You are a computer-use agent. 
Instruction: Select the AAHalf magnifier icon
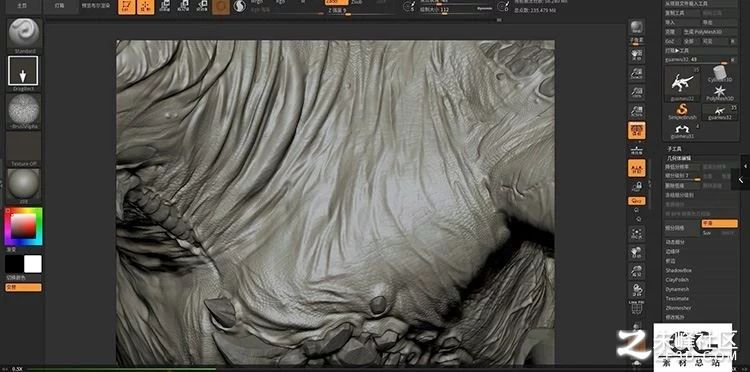pyautogui.click(x=636, y=111)
